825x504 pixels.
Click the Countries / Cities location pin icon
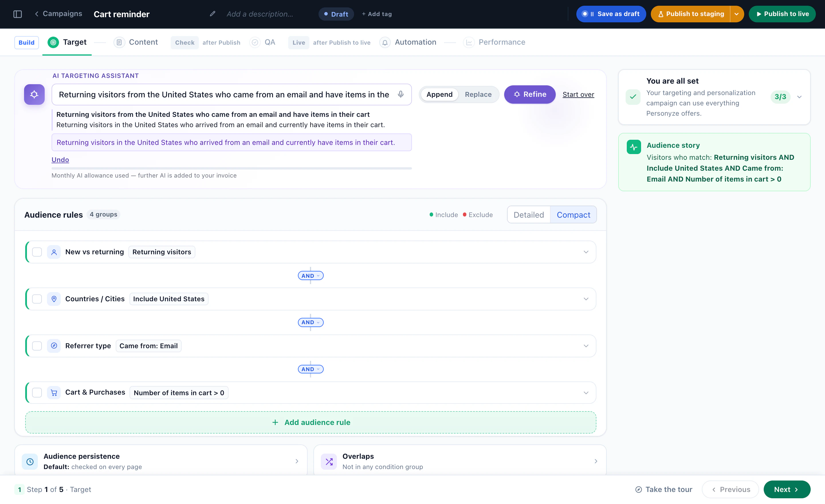[54, 299]
